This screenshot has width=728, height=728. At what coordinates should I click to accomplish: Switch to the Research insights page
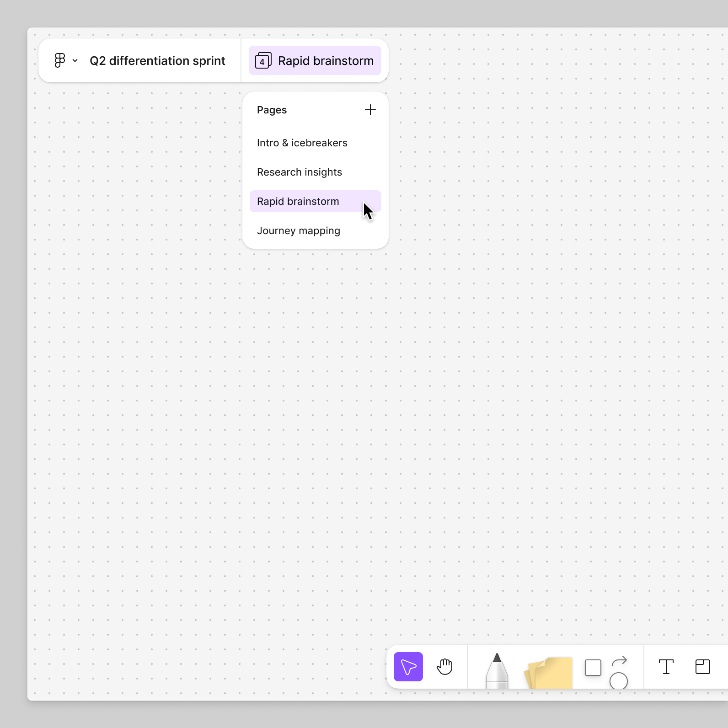pyautogui.click(x=316, y=172)
